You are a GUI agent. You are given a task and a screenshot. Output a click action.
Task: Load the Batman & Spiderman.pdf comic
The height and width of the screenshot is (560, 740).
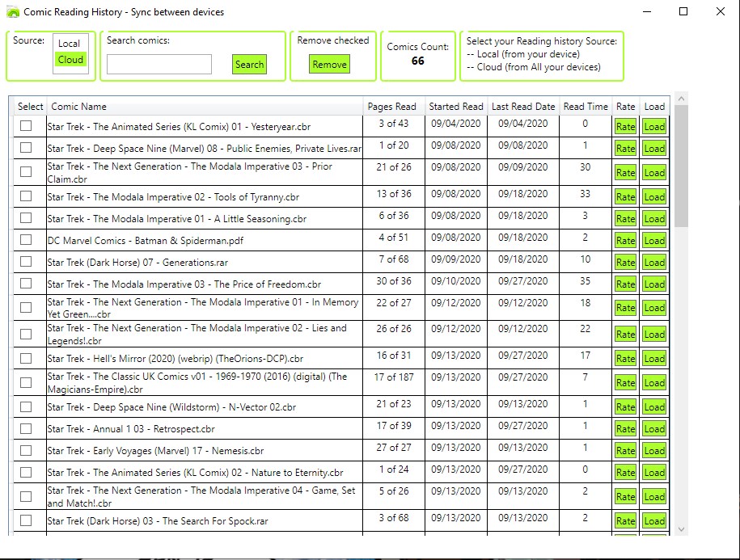point(654,241)
